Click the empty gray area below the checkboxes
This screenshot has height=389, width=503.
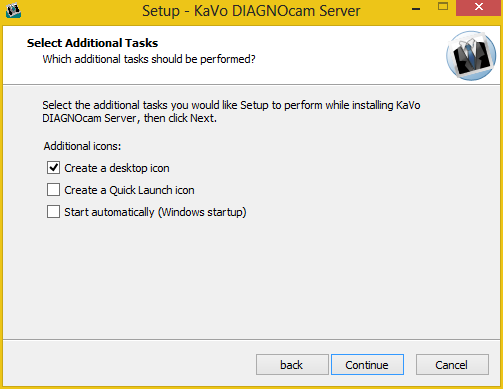click(x=251, y=280)
